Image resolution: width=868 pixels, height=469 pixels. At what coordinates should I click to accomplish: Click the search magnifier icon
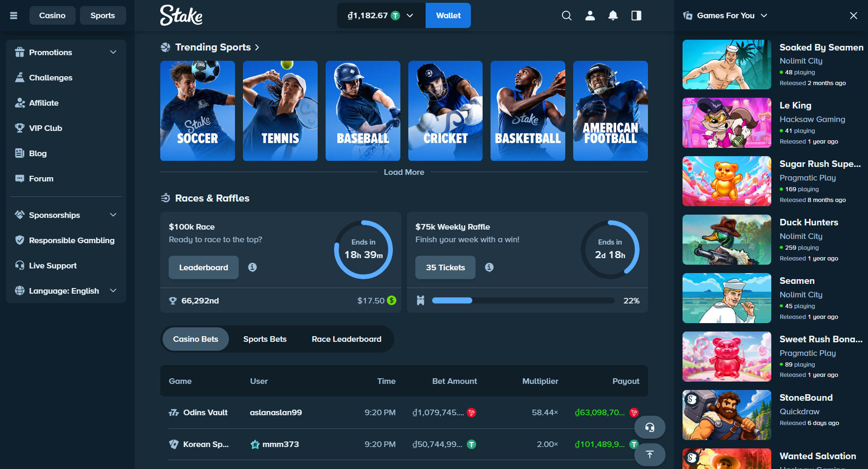[567, 15]
